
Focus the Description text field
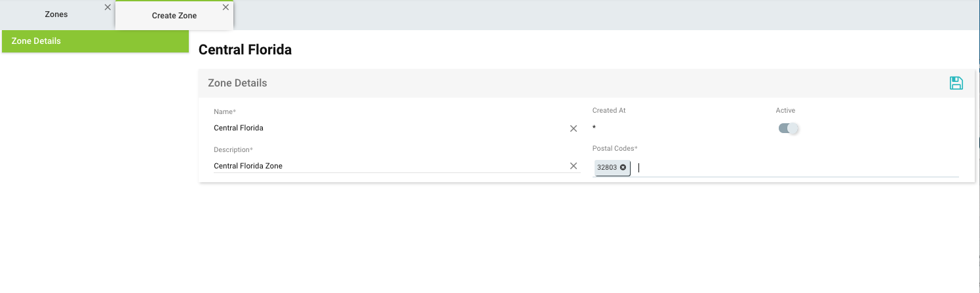[387, 166]
